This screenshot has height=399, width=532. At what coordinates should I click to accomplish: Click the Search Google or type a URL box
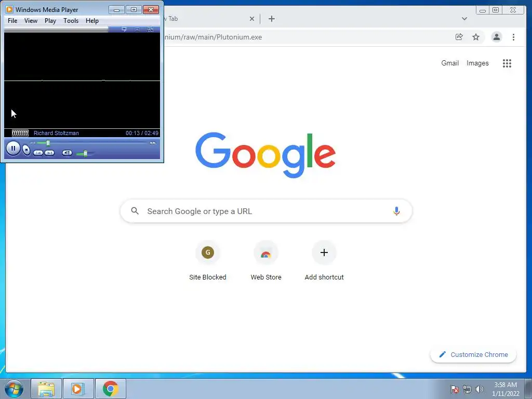tap(266, 211)
